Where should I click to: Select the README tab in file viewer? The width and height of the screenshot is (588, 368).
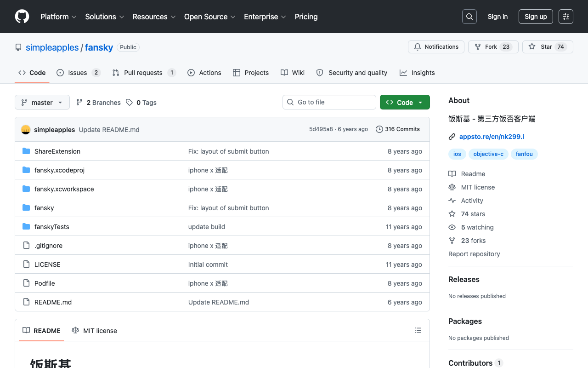[41, 331]
